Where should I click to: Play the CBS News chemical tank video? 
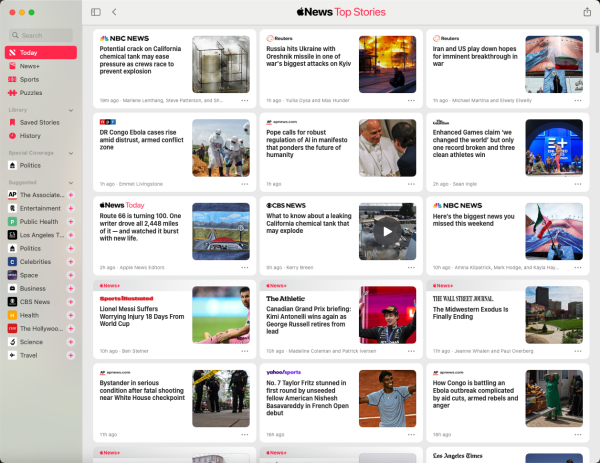click(x=387, y=232)
